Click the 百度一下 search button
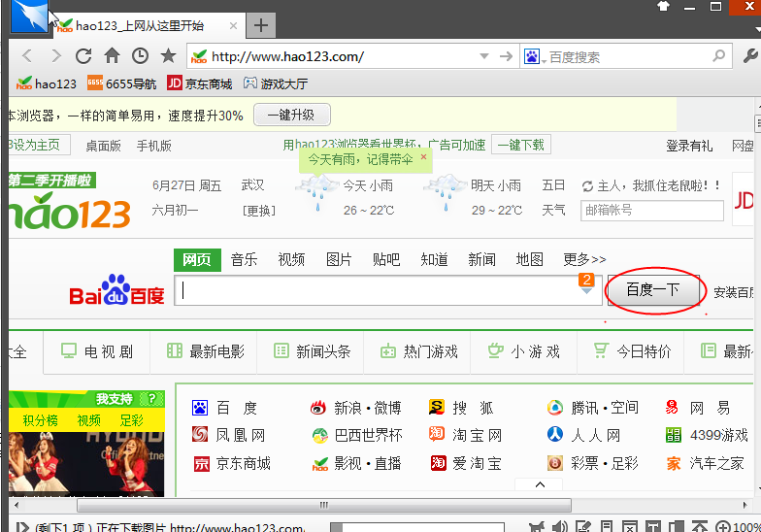 (x=652, y=289)
